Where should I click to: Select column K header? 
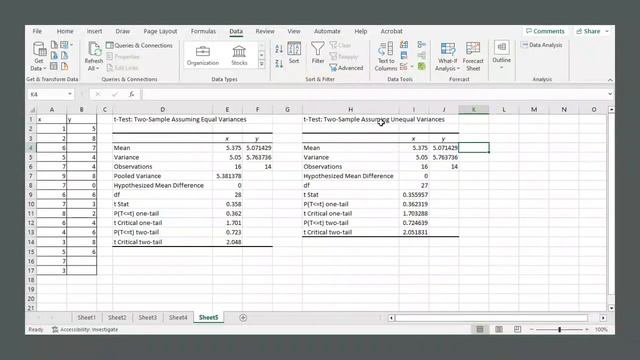tap(473, 109)
